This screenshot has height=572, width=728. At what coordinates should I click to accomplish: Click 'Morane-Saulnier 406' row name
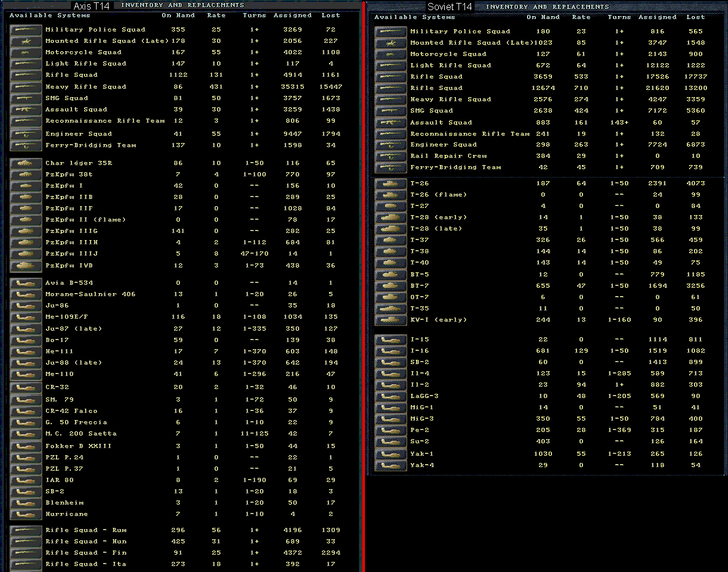[91, 294]
